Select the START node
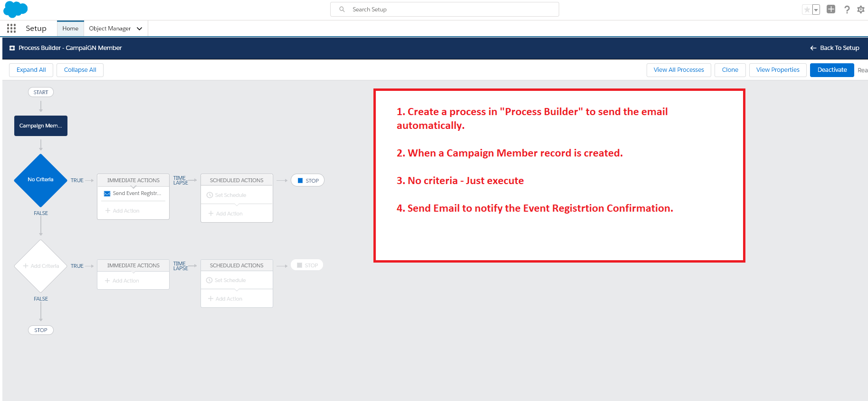The width and height of the screenshot is (868, 401). (x=41, y=92)
